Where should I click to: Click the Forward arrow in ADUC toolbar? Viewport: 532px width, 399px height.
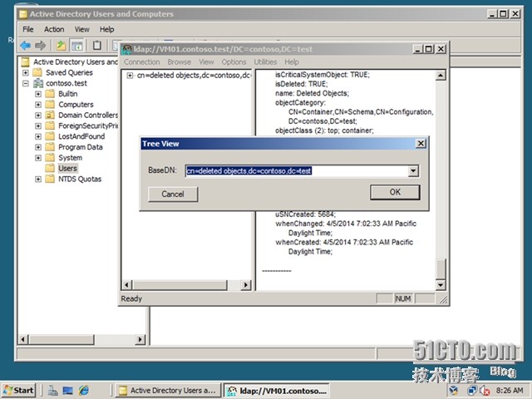click(x=41, y=45)
